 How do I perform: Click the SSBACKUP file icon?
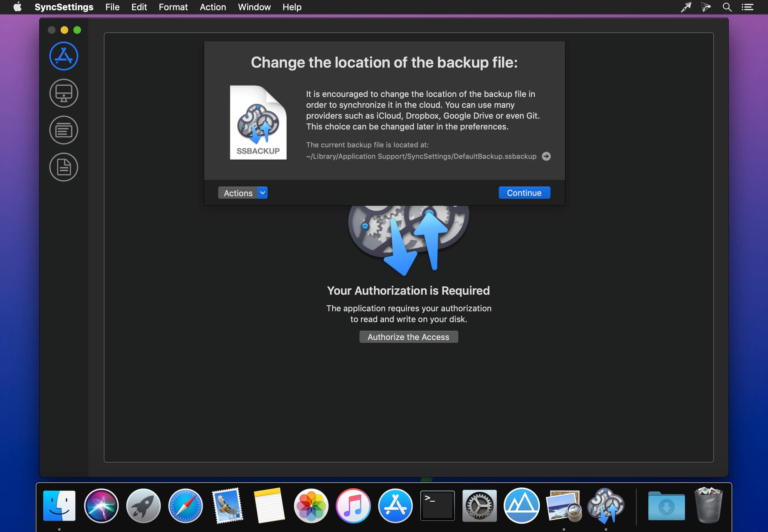[x=258, y=122]
